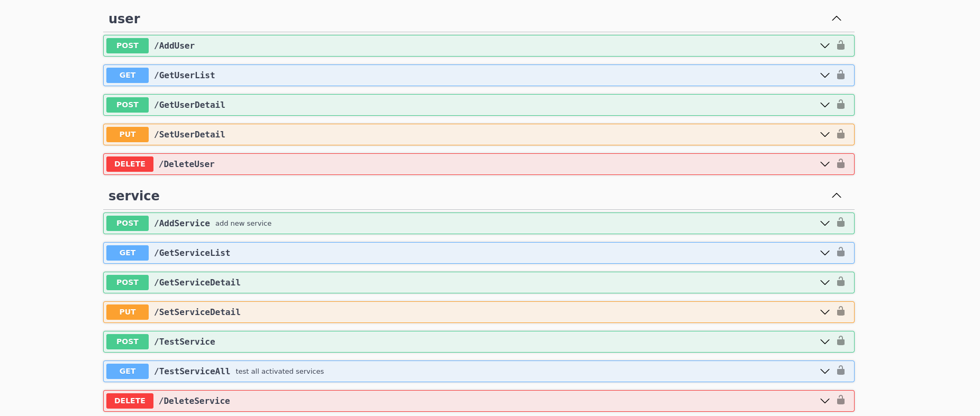This screenshot has height=416, width=980.
Task: Expand the /SetServiceDetail operation chevron
Action: click(x=825, y=312)
